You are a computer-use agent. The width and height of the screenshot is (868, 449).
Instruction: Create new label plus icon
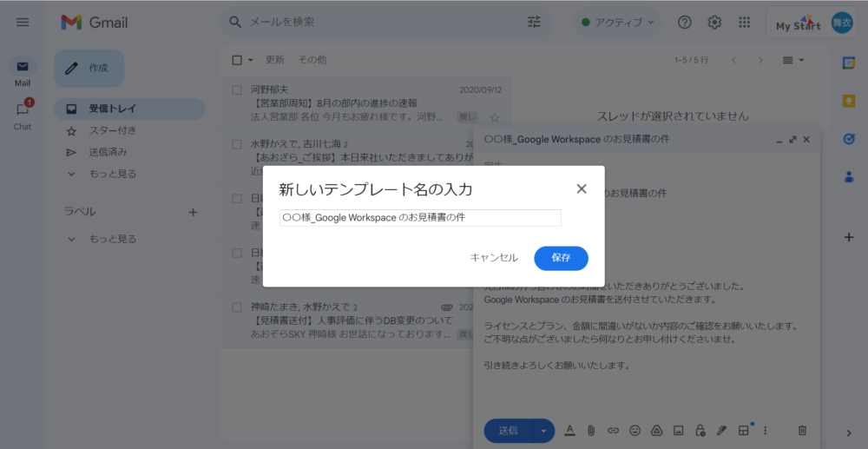tap(194, 212)
